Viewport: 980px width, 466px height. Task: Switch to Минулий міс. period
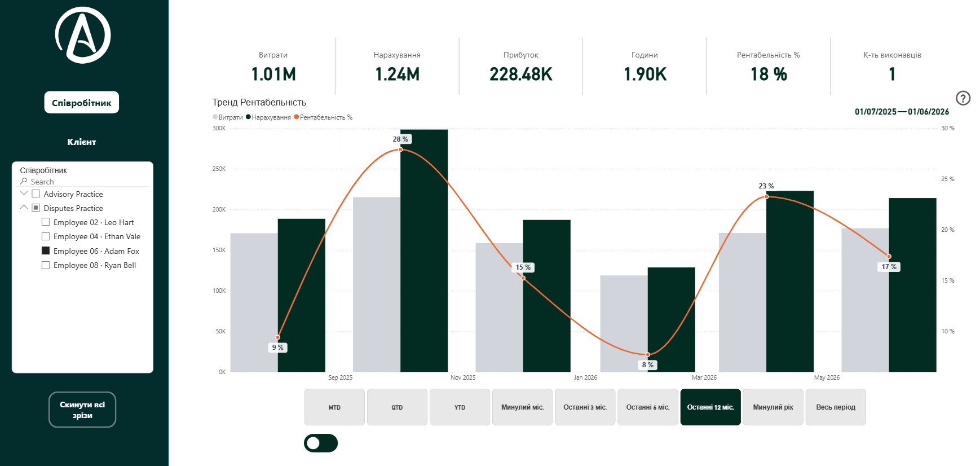tap(522, 407)
